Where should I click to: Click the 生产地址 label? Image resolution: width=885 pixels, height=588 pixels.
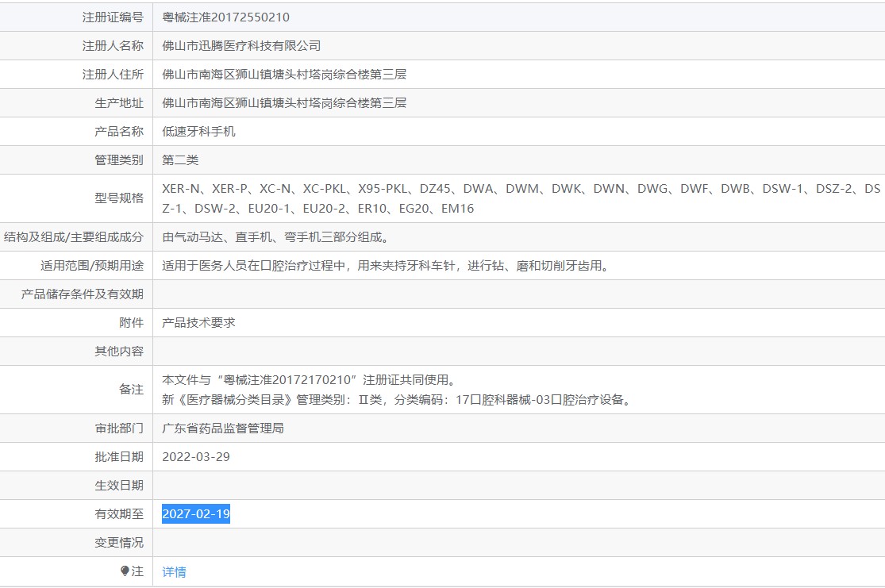pos(119,103)
